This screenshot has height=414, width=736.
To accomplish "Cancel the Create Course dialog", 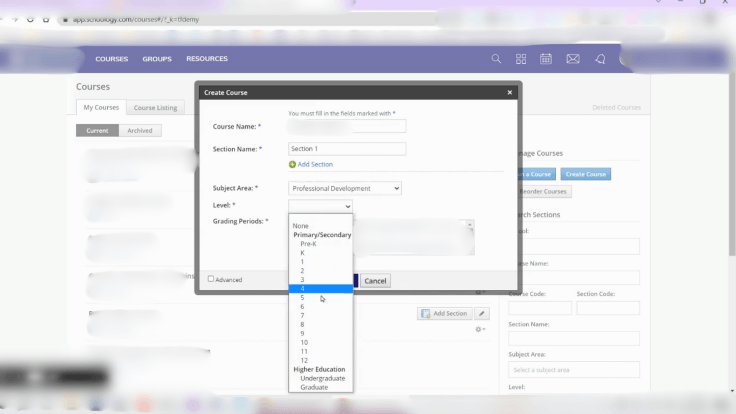I will 375,281.
